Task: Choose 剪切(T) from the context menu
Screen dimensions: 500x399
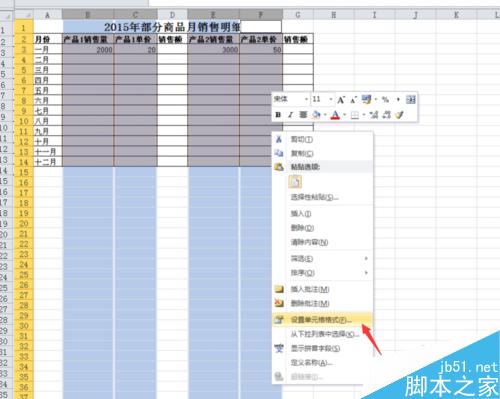Action: click(x=322, y=139)
